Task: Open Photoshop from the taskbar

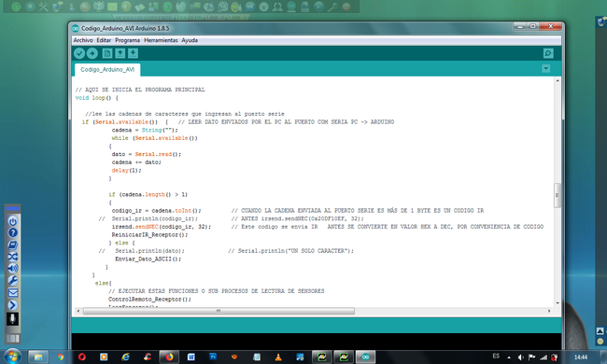Action: click(x=213, y=357)
